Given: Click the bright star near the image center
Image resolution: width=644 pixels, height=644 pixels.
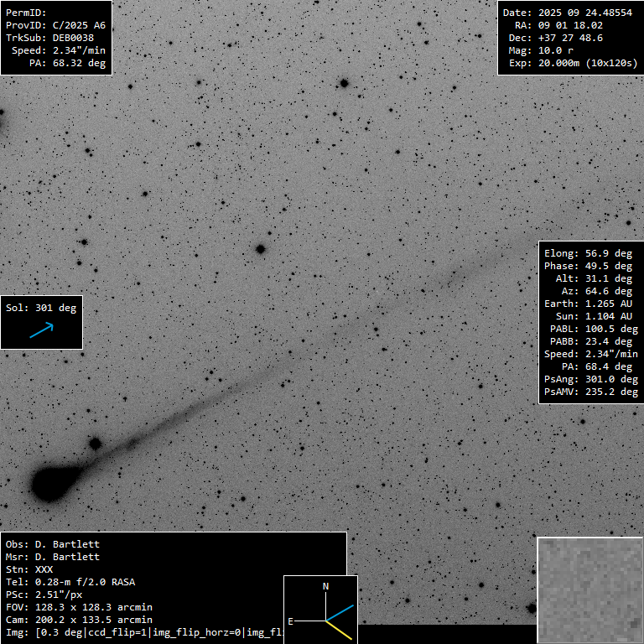Looking at the screenshot, I should tap(260, 249).
